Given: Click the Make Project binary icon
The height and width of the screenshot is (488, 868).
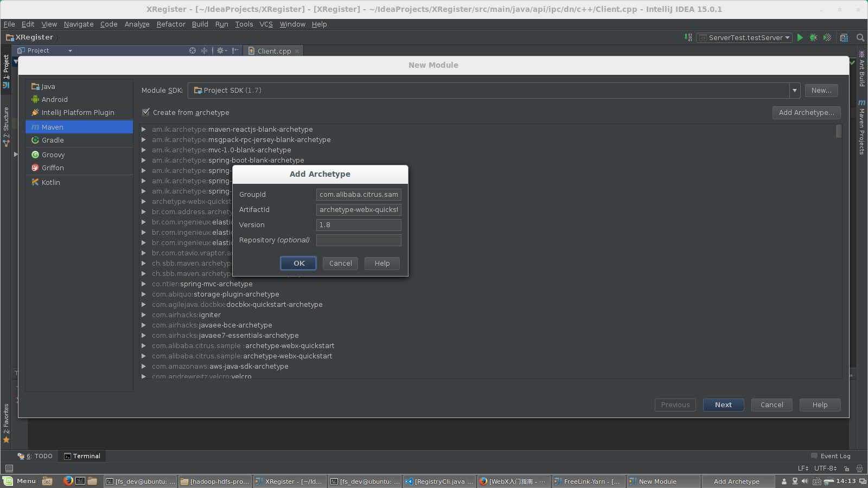Looking at the screenshot, I should pos(688,37).
